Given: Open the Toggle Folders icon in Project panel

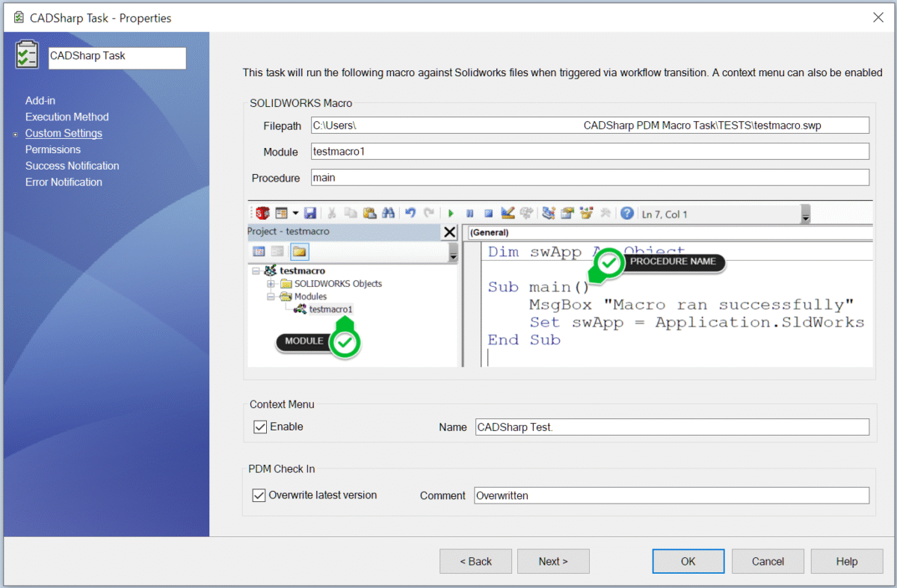Looking at the screenshot, I should 300,251.
